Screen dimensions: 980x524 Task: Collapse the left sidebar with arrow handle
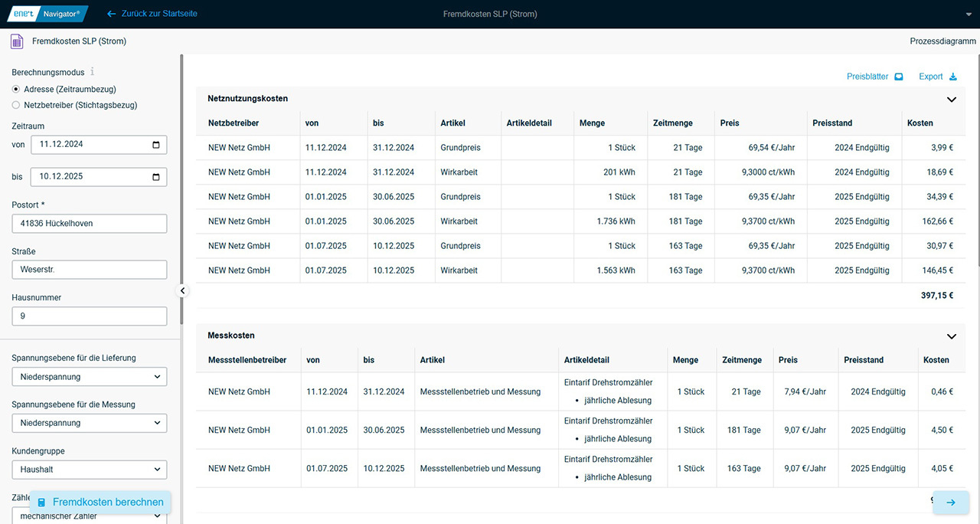tap(183, 290)
